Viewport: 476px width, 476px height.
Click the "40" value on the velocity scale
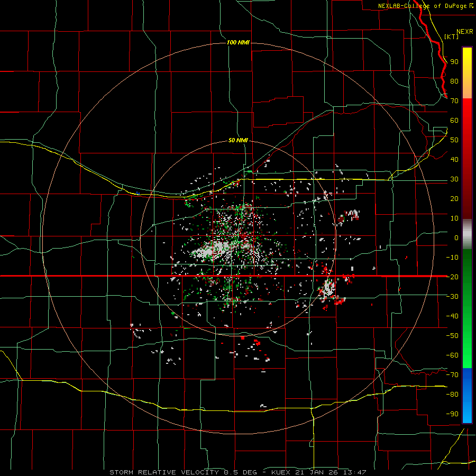coord(454,159)
